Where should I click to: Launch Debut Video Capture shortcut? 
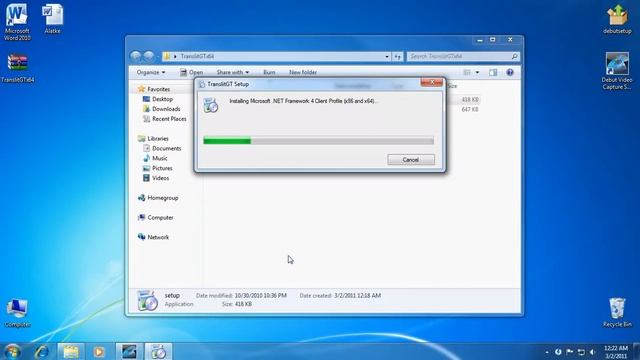[617, 71]
